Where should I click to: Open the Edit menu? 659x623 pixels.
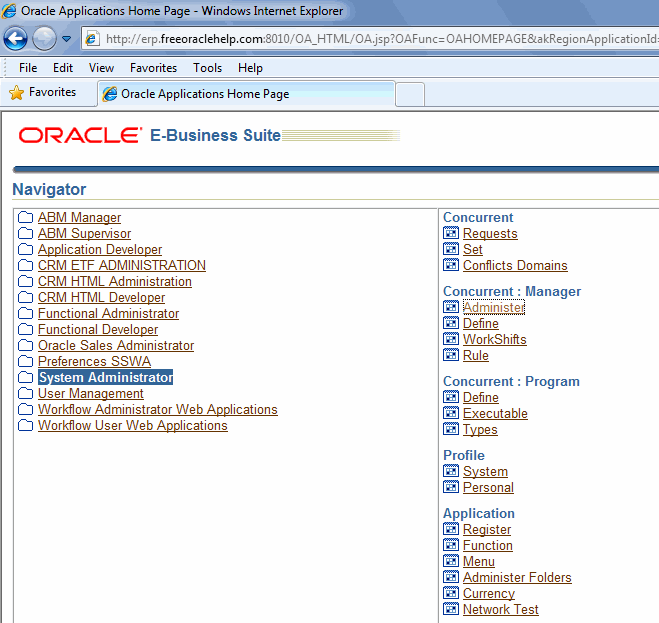pos(63,68)
